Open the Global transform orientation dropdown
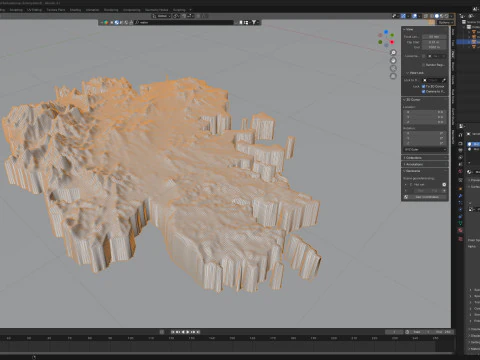The height and width of the screenshot is (360, 480). 161,16
